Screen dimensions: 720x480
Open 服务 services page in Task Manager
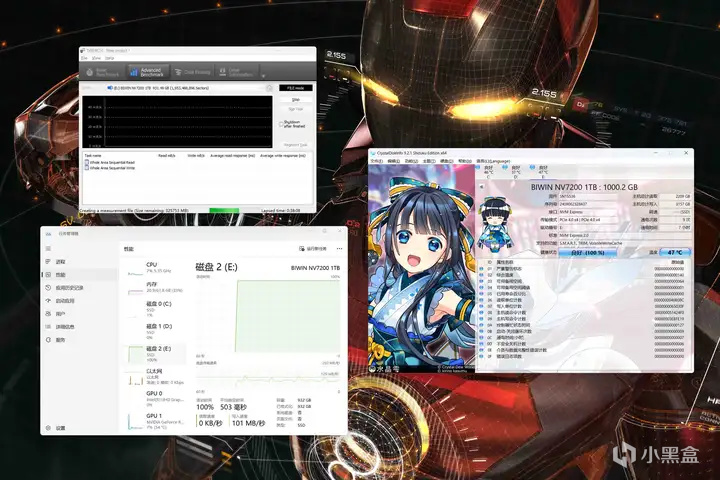[78, 340]
